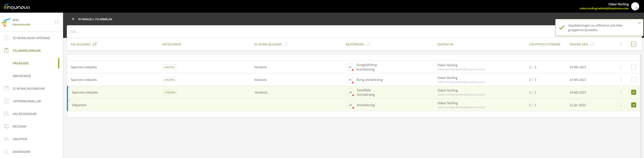Sort by Schemaläggning column
This screenshot has height=158, width=644.
coord(286,44)
